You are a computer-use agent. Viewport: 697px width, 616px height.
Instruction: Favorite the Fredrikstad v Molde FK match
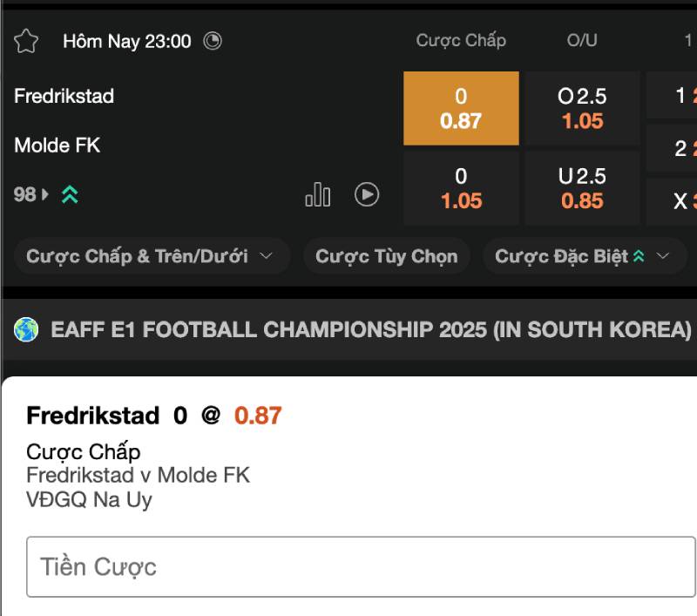point(27,41)
